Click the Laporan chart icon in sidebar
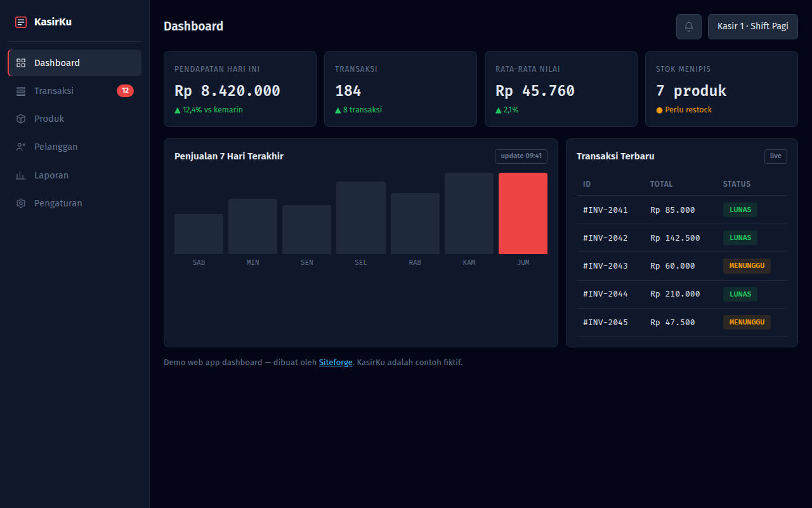Viewport: 812px width, 508px height. 21,175
